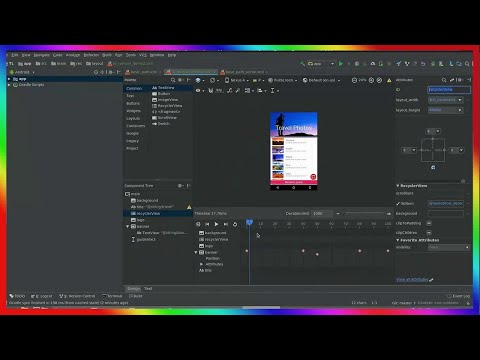
Task: Open Search Everywhere from the main toolbar
Action: pyautogui.click(x=467, y=63)
